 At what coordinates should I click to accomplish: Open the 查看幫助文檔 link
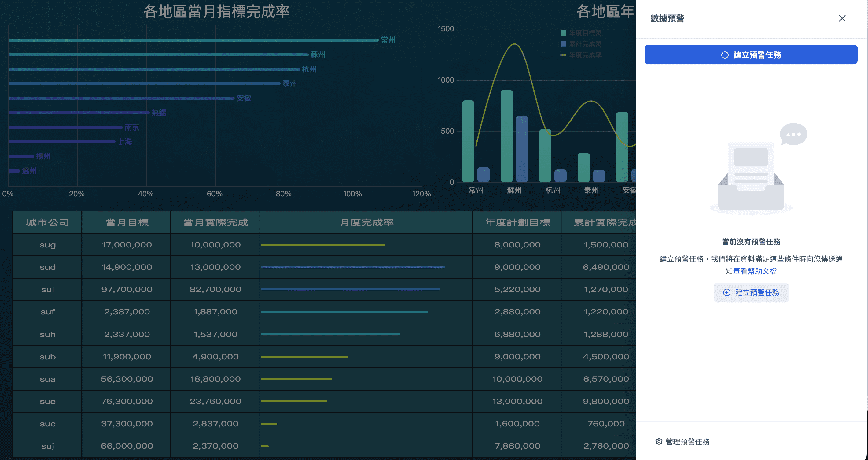click(x=755, y=271)
